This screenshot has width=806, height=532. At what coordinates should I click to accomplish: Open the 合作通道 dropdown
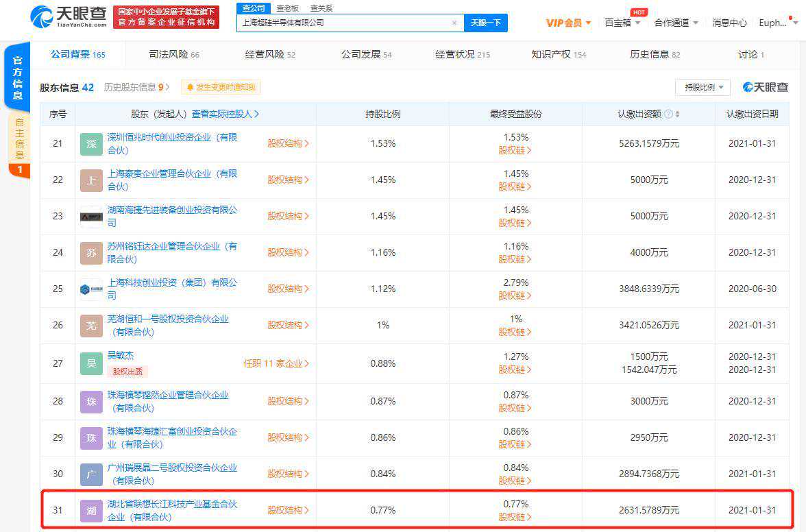pyautogui.click(x=676, y=23)
